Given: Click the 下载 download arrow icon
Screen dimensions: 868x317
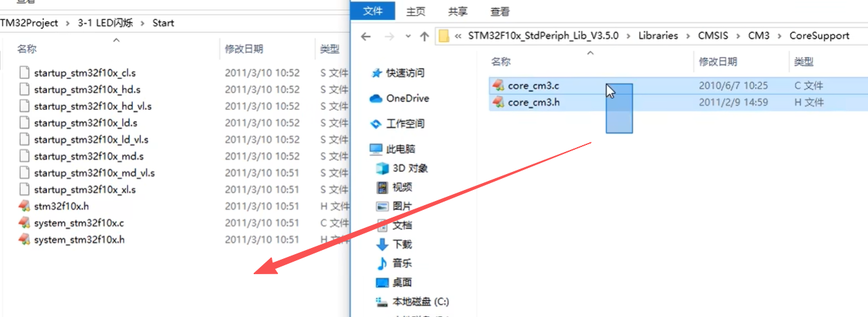Looking at the screenshot, I should [382, 244].
